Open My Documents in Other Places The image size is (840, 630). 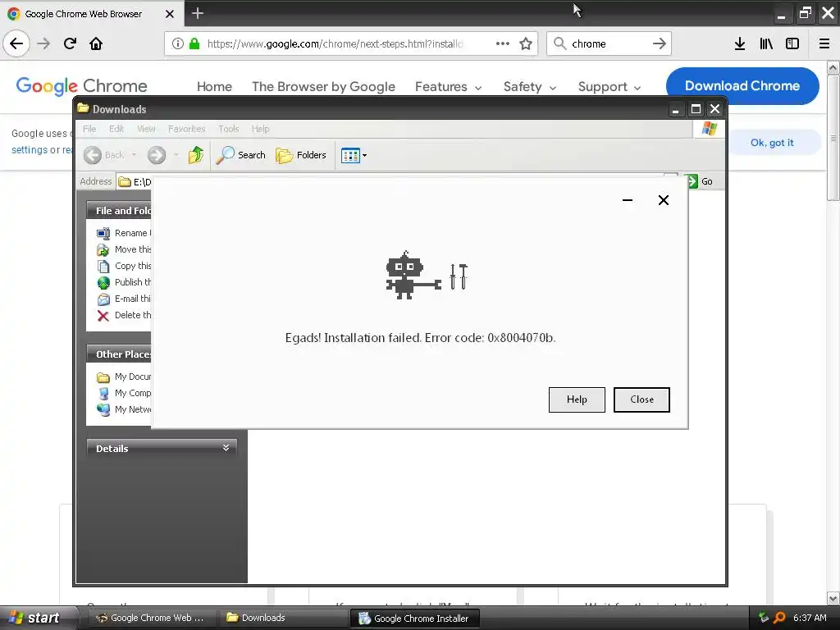point(124,377)
